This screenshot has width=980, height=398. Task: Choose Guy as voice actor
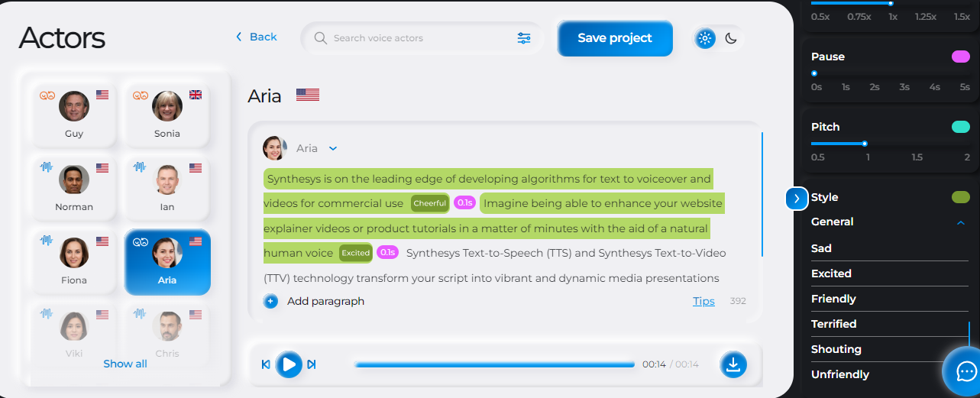pyautogui.click(x=74, y=115)
